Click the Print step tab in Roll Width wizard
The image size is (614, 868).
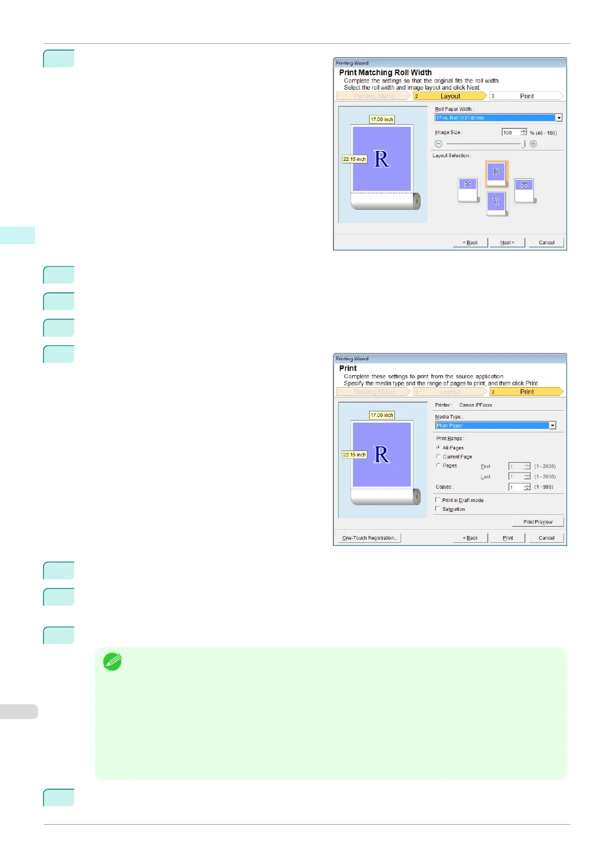pos(526,96)
